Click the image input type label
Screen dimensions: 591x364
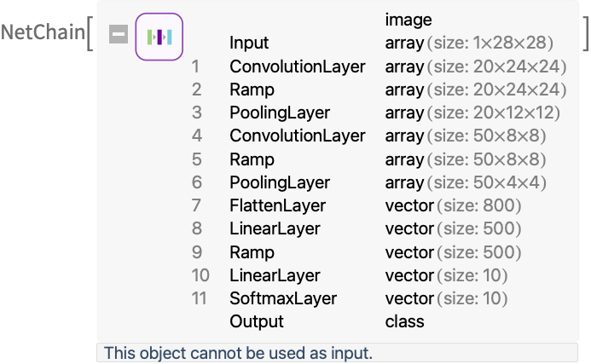click(408, 20)
